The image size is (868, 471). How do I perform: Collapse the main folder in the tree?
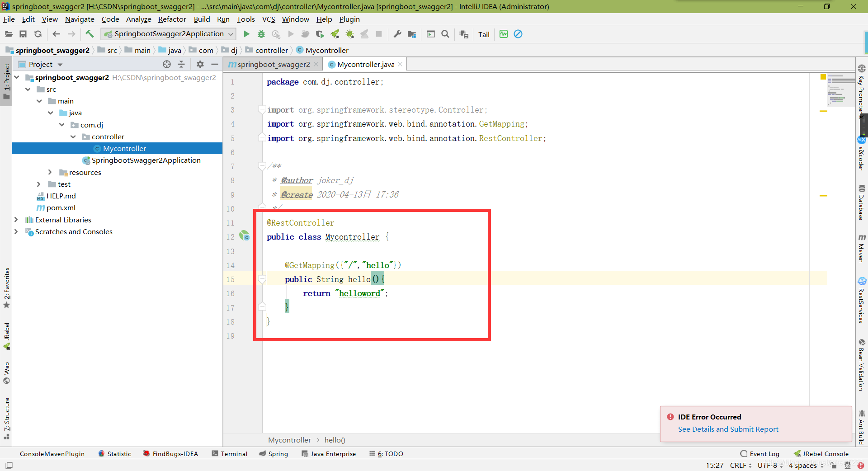pyautogui.click(x=39, y=101)
